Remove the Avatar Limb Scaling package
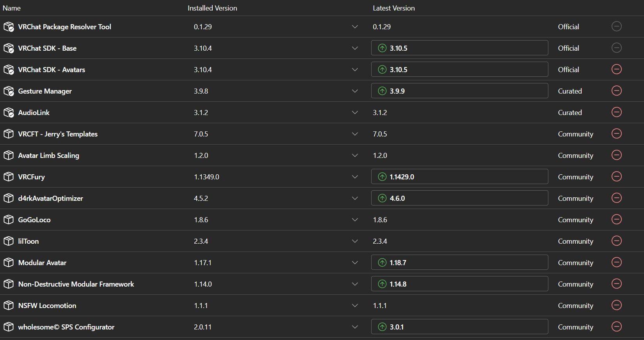 coord(616,155)
